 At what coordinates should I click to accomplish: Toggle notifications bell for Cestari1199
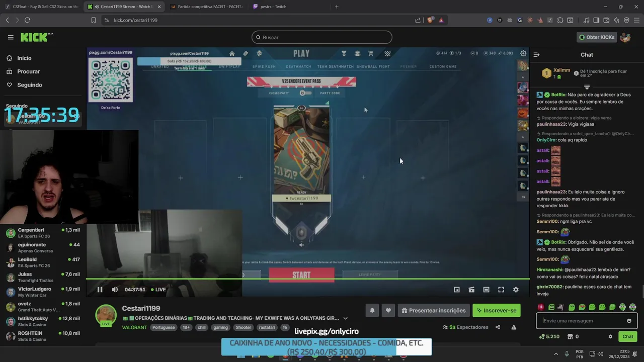(x=372, y=311)
